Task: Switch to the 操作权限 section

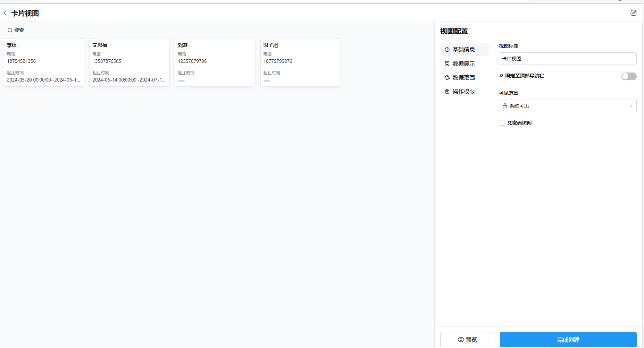Action: [x=464, y=91]
